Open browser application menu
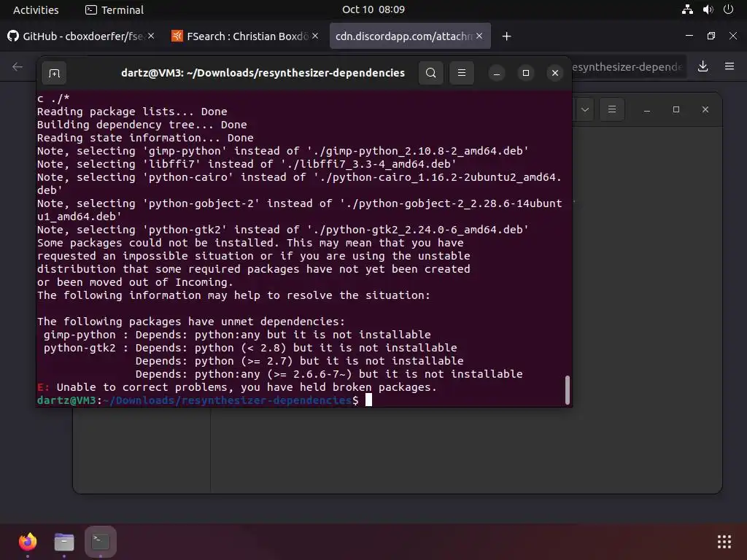 (x=729, y=66)
